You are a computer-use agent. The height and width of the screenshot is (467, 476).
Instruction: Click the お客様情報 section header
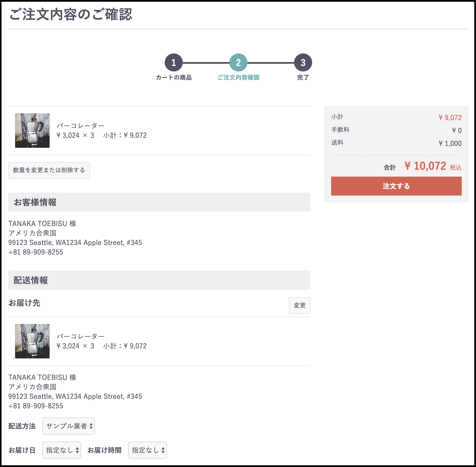click(159, 202)
